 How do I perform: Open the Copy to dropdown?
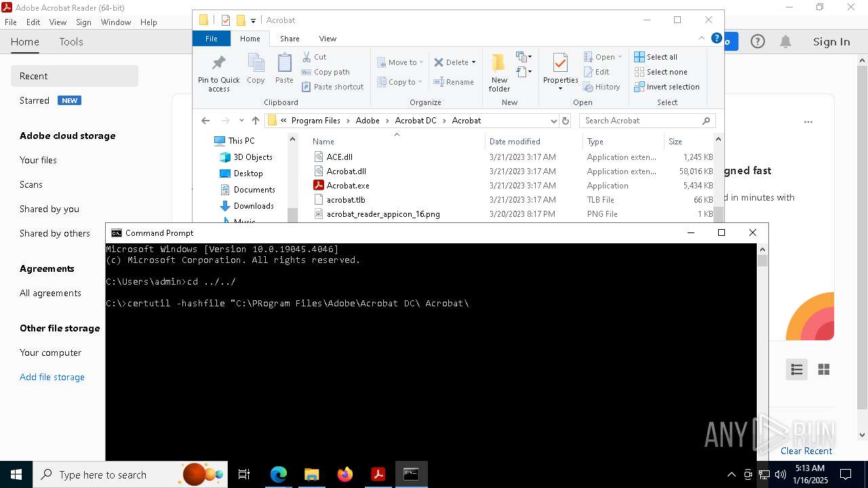click(x=399, y=82)
